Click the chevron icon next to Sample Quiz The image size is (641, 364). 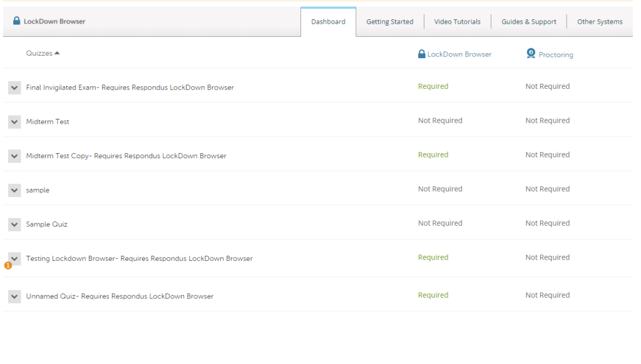14,225
